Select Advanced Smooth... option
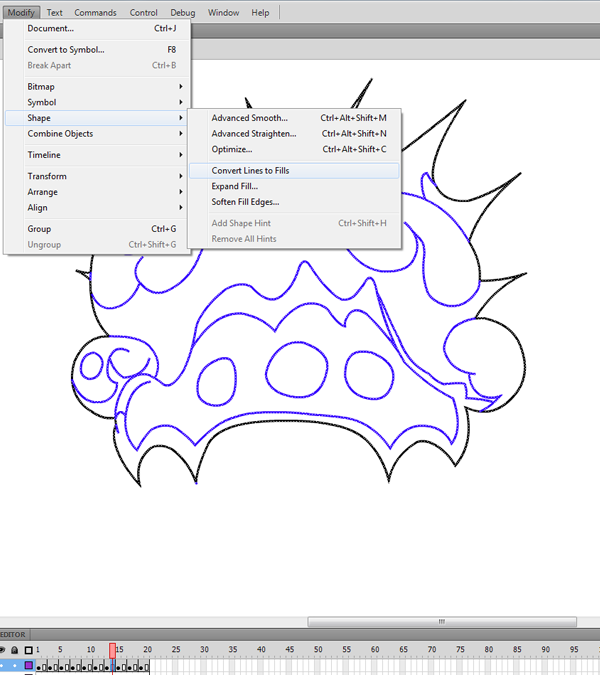This screenshot has width=600, height=675. click(294, 118)
